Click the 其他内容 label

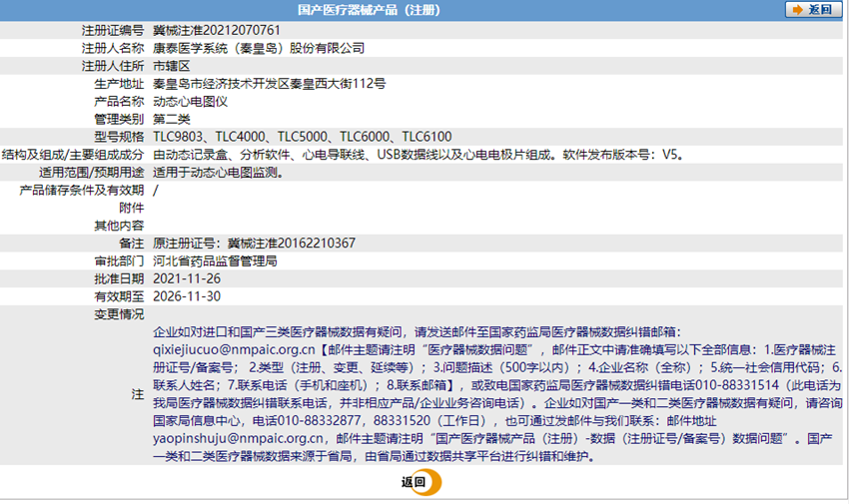click(119, 226)
